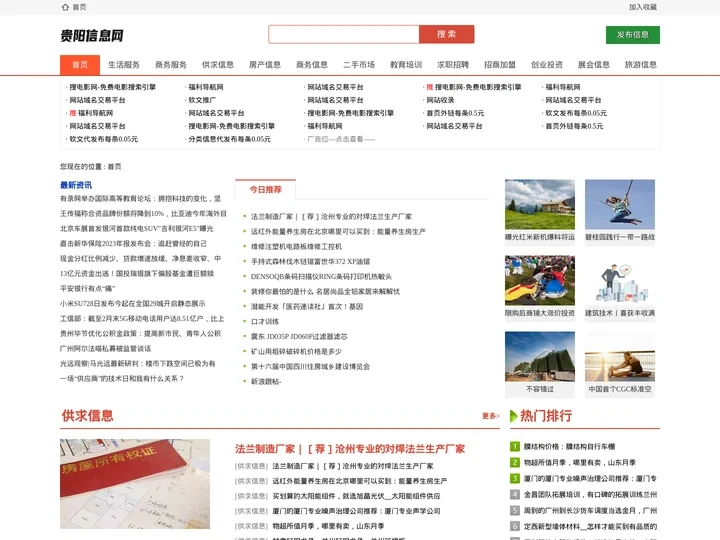Open rank 3 item 厦门专业噪声治理

[591, 478]
